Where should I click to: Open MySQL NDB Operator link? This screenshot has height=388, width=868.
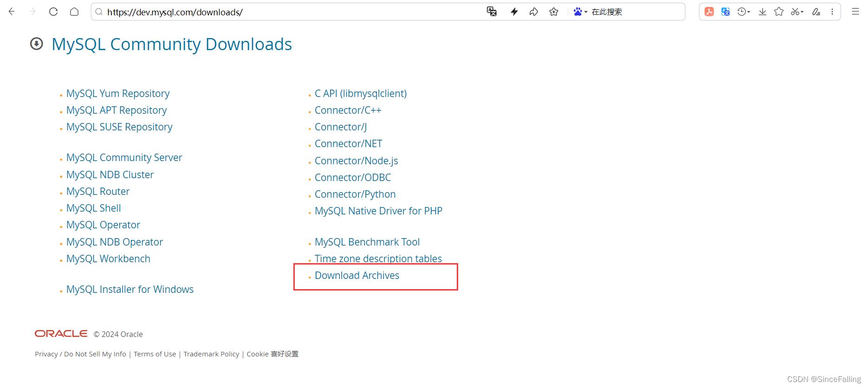(115, 242)
